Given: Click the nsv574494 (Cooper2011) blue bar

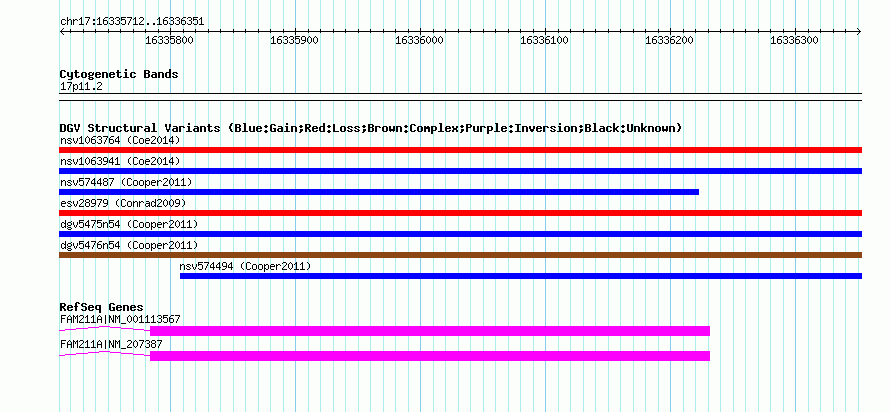Looking at the screenshot, I should 521,276.
